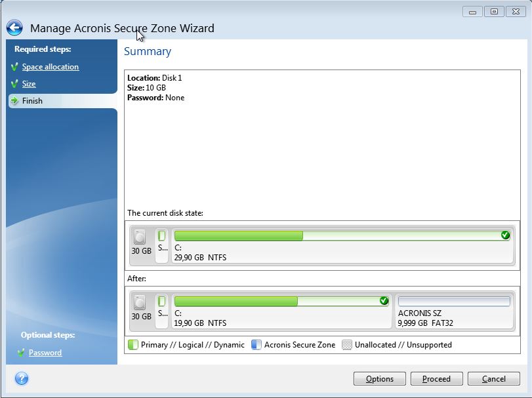Click the '9,999 GB FAT32' text

(426, 323)
